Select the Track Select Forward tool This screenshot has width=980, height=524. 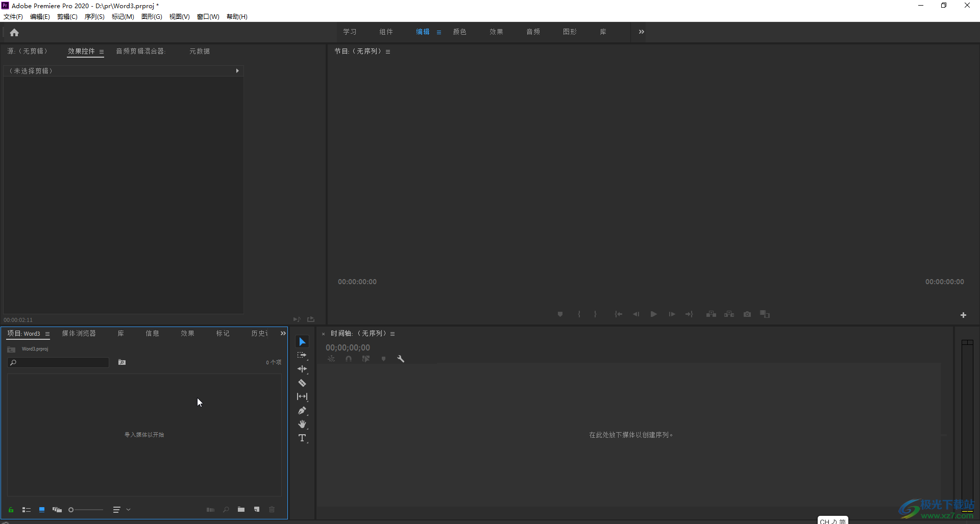click(x=302, y=355)
